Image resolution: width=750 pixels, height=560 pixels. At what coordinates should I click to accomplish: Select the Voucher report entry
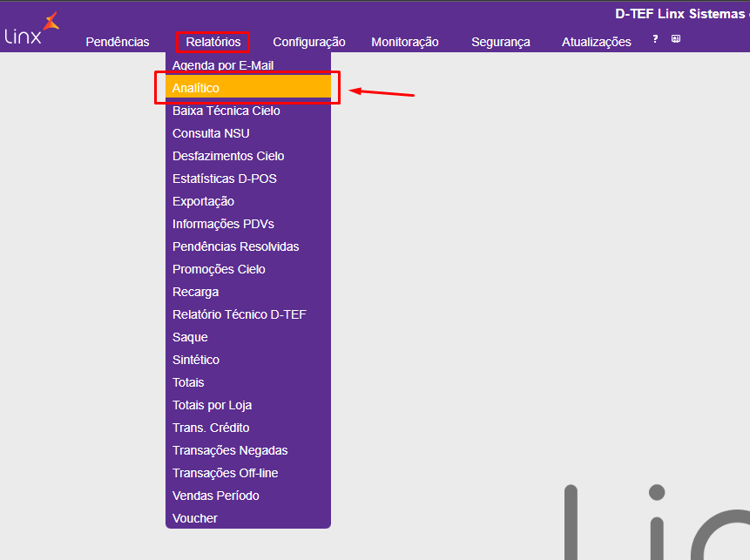(x=247, y=518)
